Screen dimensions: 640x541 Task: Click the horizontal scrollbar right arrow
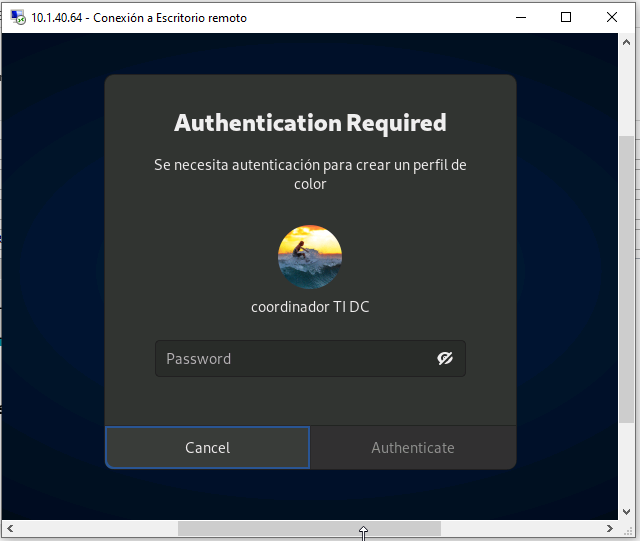[610, 528]
